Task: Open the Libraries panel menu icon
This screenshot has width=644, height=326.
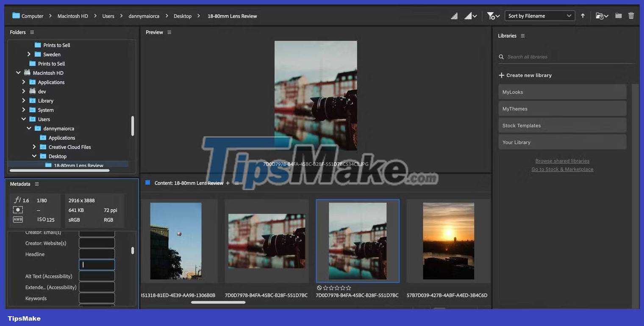Action: pos(522,36)
